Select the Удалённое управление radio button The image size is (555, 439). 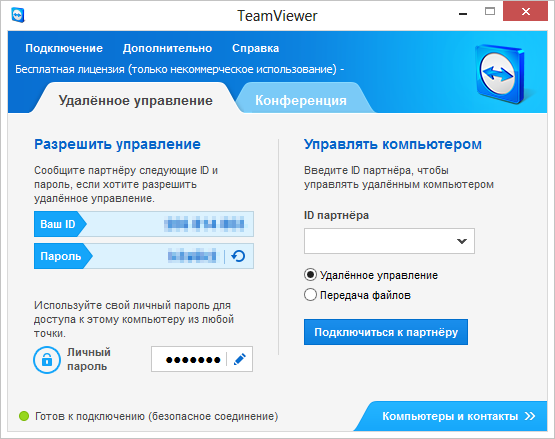coord(310,275)
